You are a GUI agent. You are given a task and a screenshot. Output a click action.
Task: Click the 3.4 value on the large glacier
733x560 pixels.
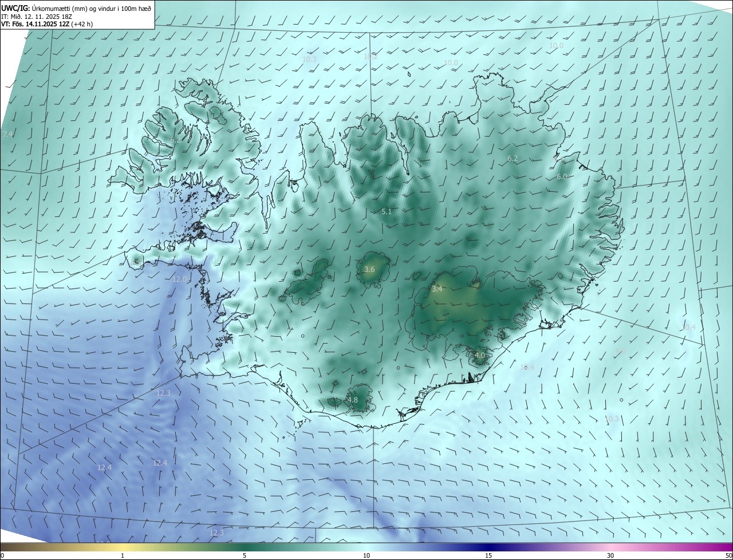pos(437,289)
